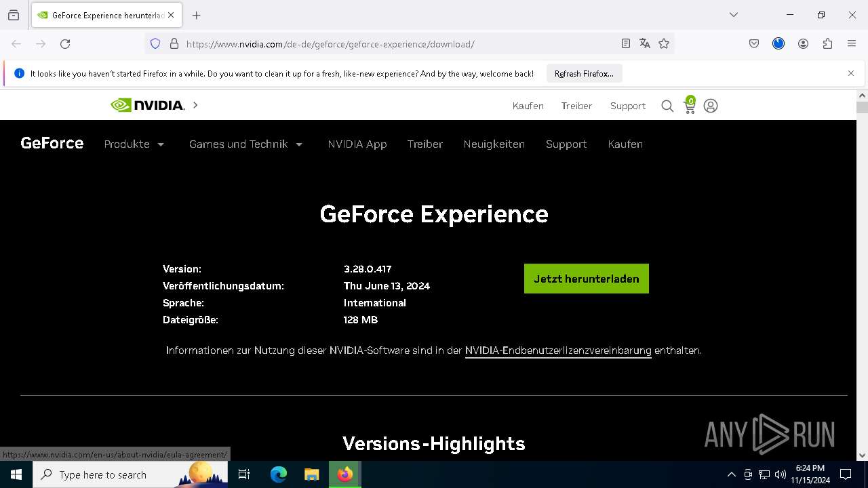Open Windows Start menu
This screenshot has width=868, height=488.
(16, 474)
